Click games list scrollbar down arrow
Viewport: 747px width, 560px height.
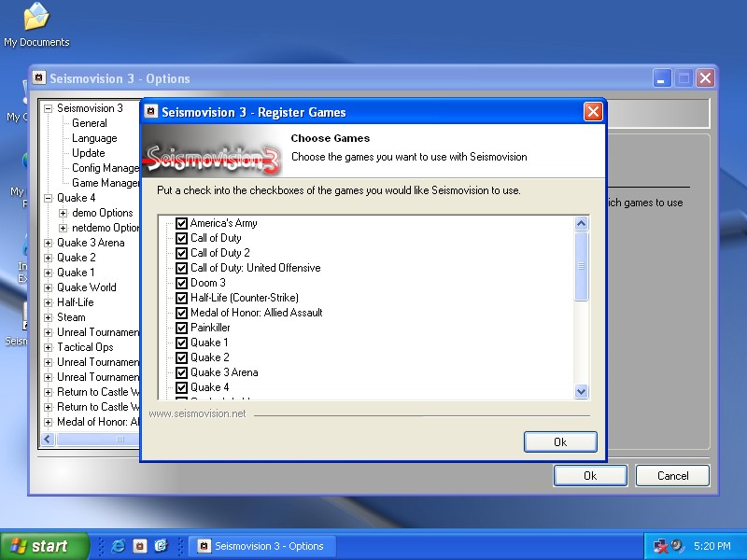pos(582,392)
